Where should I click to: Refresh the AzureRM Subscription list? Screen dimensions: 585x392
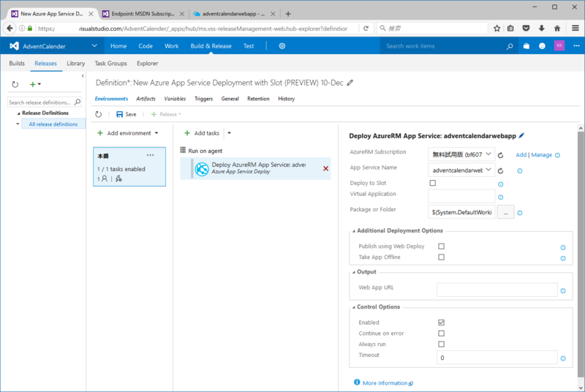pyautogui.click(x=501, y=155)
